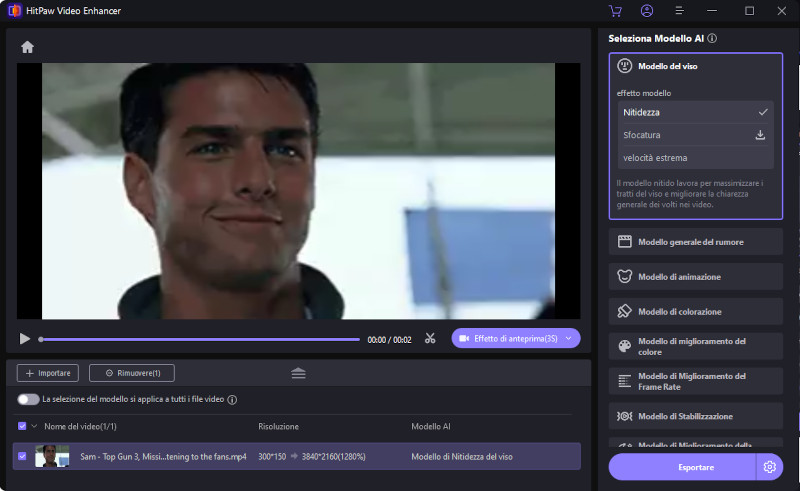Click the info icon beside Seleziona Modello AI
This screenshot has width=800, height=491.
711,38
